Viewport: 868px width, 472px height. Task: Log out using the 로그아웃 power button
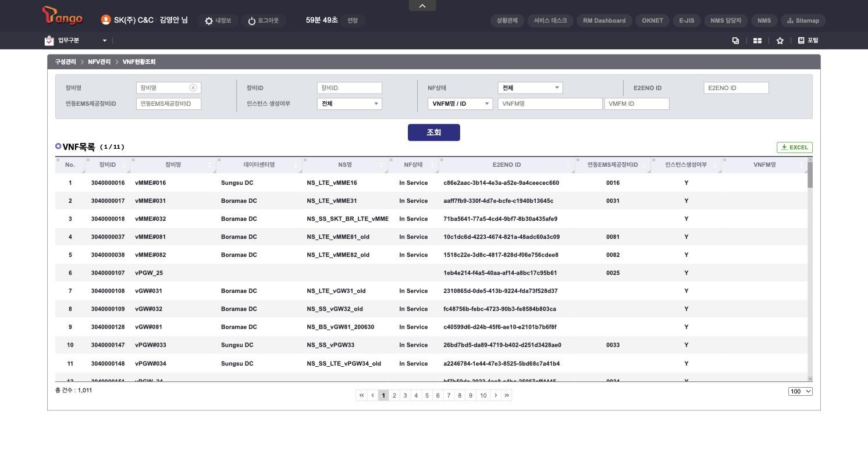(x=263, y=21)
